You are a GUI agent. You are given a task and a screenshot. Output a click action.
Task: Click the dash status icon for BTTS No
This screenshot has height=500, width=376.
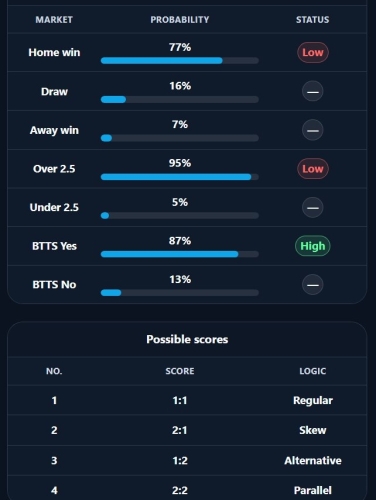(313, 285)
